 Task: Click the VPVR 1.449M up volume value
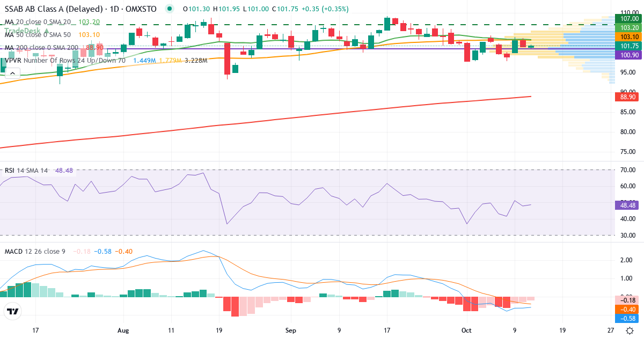pyautogui.click(x=145, y=61)
